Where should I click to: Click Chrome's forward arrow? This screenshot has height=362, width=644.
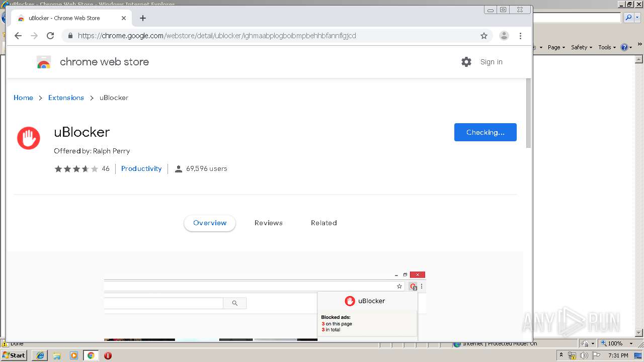pyautogui.click(x=34, y=36)
